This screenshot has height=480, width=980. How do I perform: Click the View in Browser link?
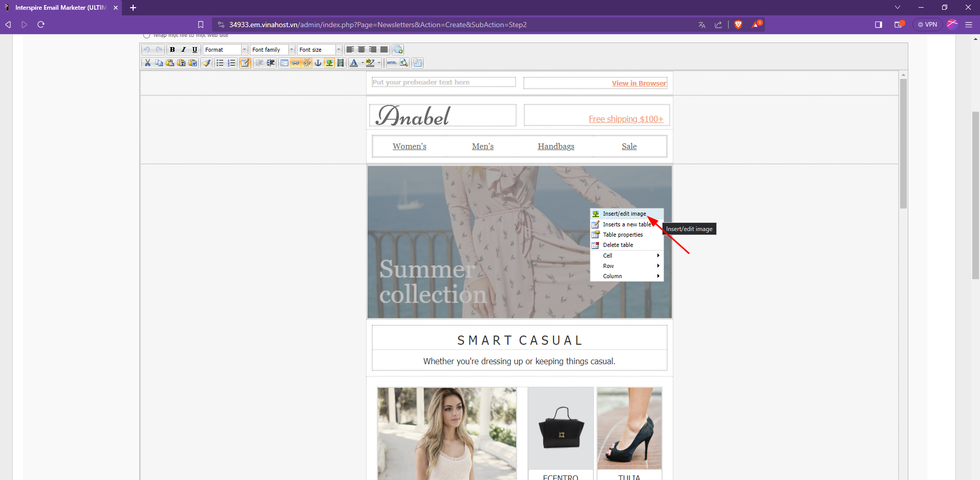pyautogui.click(x=638, y=84)
